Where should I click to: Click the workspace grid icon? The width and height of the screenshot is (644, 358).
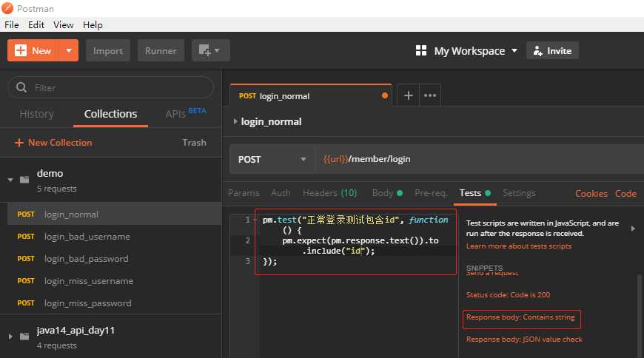pyautogui.click(x=421, y=50)
